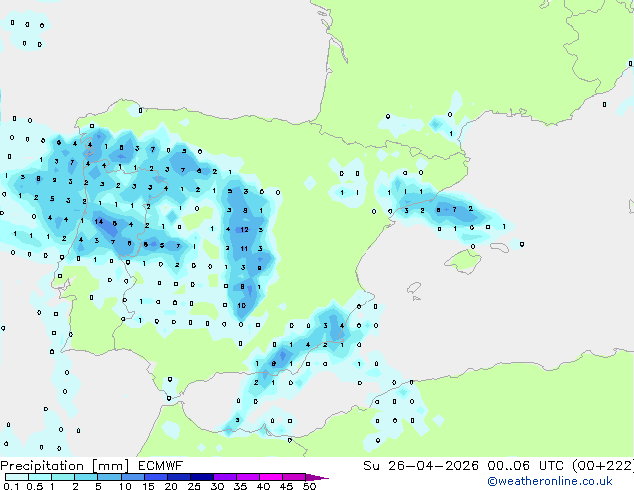
Task: Pick the 10–15 mm legend color swatch
Action: (x=132, y=477)
